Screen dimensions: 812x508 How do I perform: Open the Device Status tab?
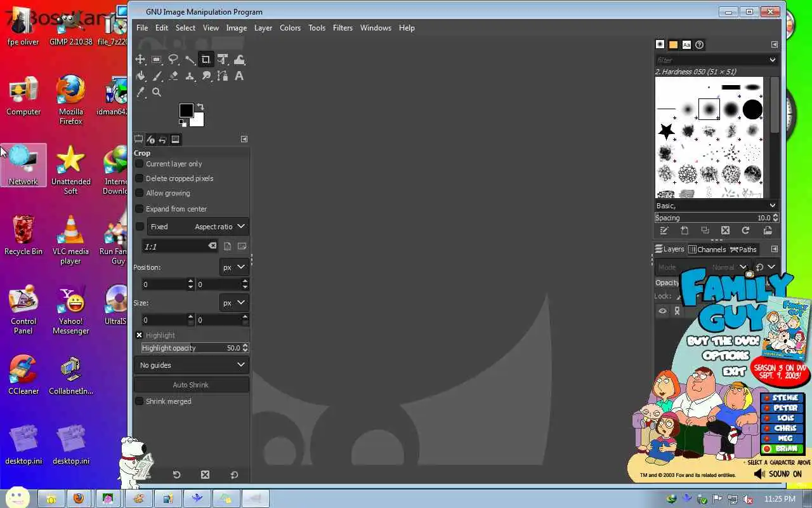point(150,140)
